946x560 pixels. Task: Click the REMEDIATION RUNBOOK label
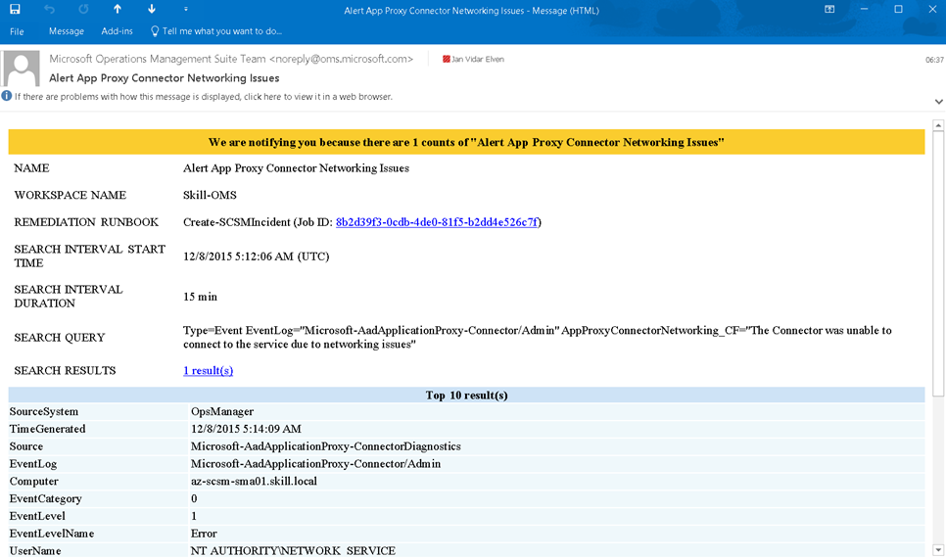pos(86,222)
